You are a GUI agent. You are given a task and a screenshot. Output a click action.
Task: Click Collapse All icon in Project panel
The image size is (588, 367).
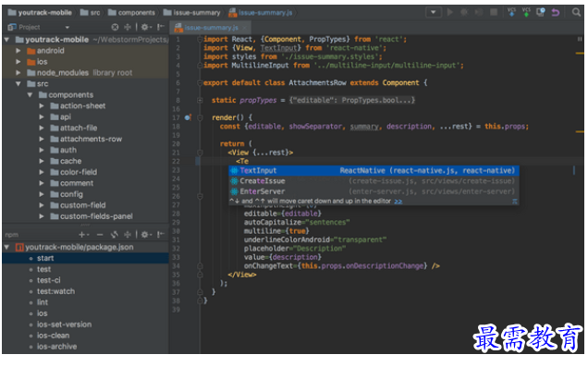[128, 27]
